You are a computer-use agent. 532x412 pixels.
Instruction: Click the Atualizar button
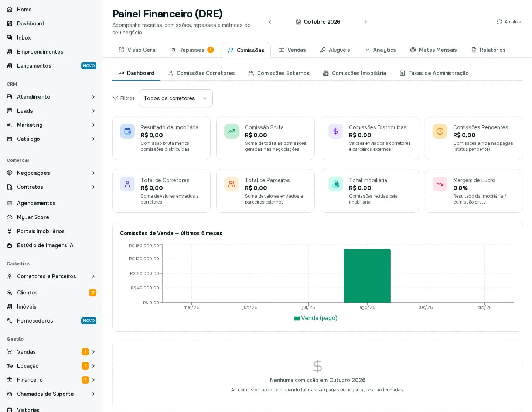click(510, 22)
